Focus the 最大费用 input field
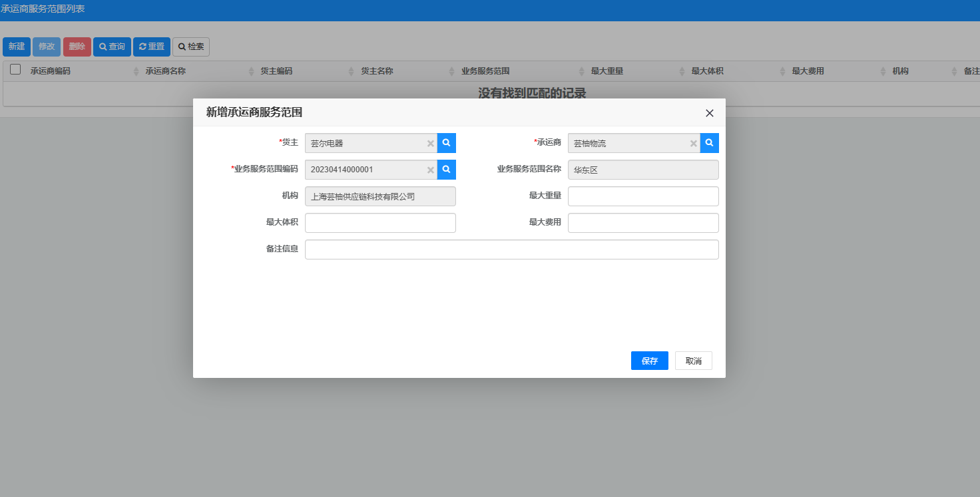Image resolution: width=980 pixels, height=497 pixels. coord(643,223)
